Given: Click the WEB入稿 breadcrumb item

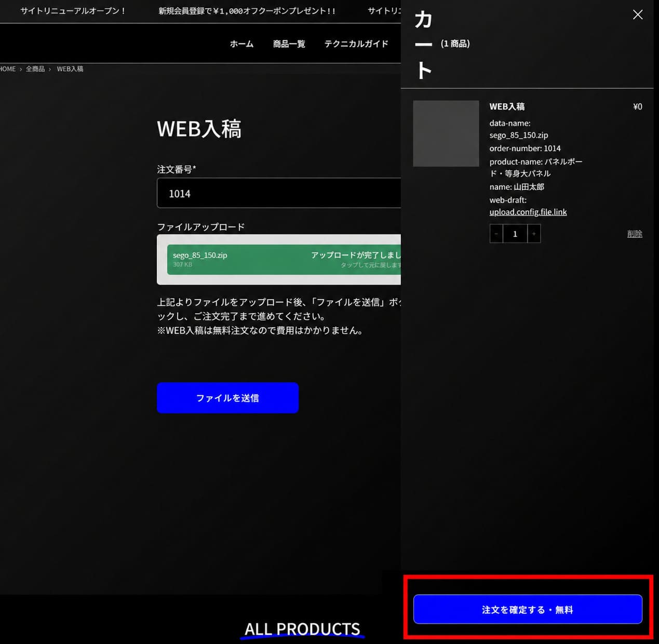Looking at the screenshot, I should [70, 69].
